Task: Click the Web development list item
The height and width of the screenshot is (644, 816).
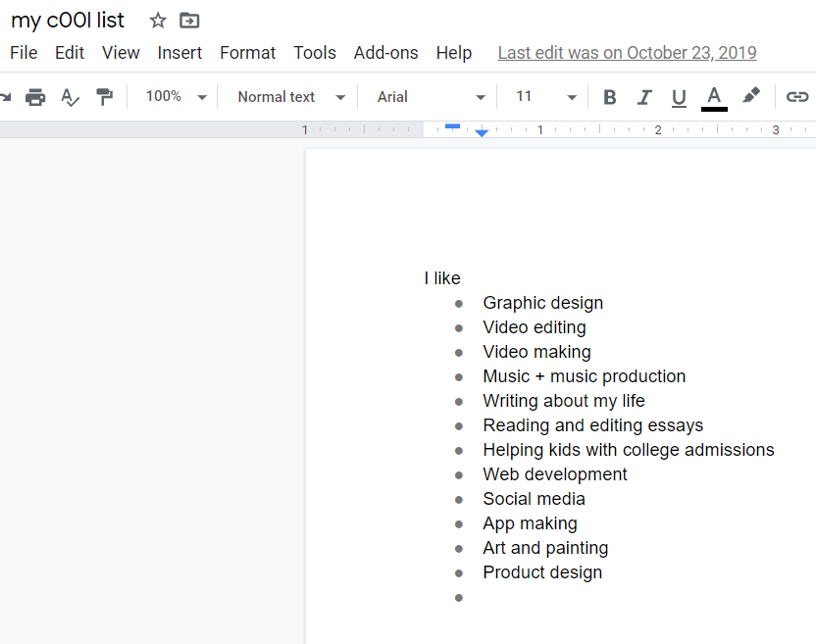Action: [x=554, y=474]
